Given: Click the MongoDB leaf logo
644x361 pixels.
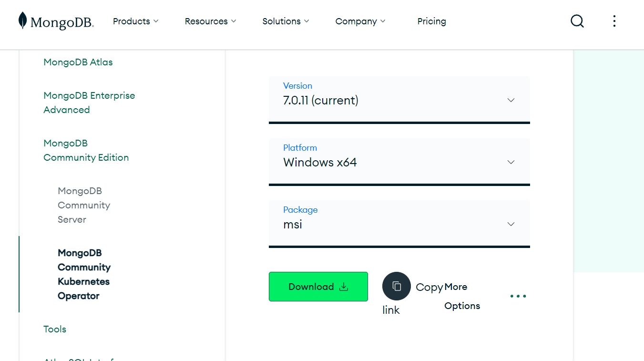Looking at the screenshot, I should click(x=23, y=21).
